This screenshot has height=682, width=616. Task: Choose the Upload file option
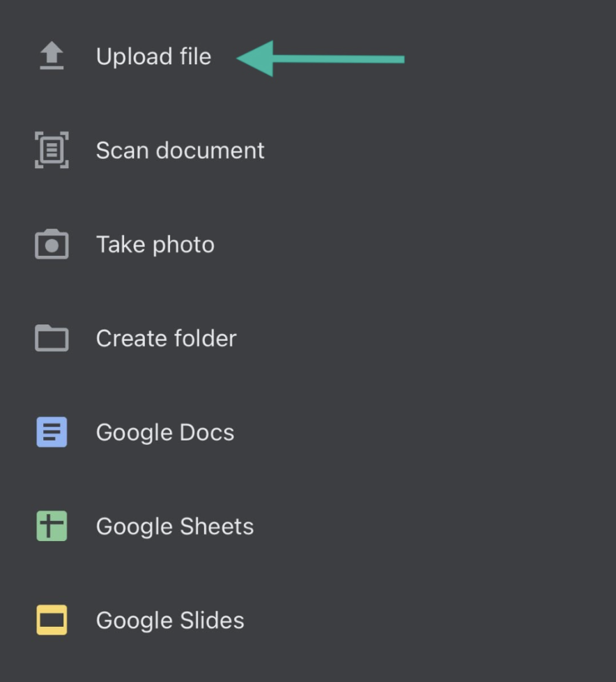[x=154, y=56]
